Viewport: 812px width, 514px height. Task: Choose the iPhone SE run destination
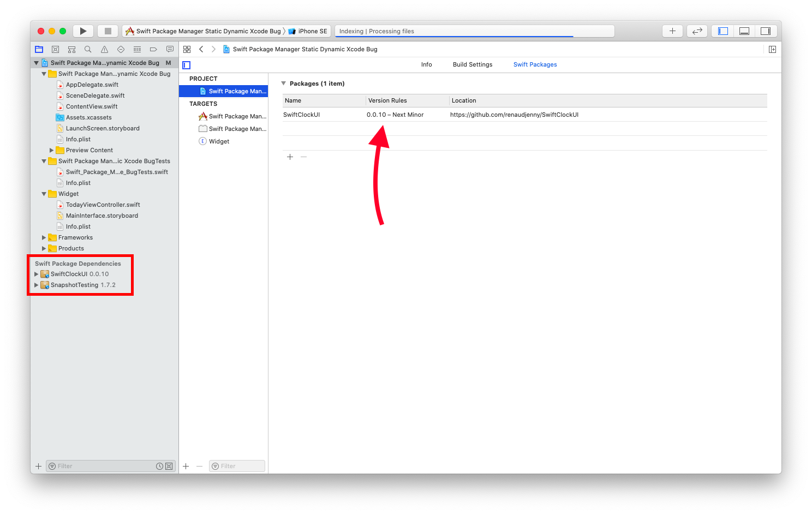[308, 31]
